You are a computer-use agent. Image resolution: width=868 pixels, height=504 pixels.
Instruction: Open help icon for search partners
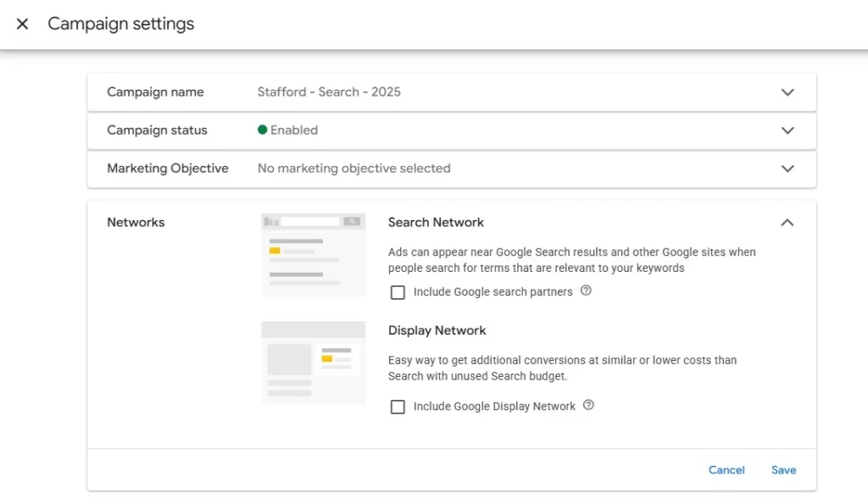(586, 291)
